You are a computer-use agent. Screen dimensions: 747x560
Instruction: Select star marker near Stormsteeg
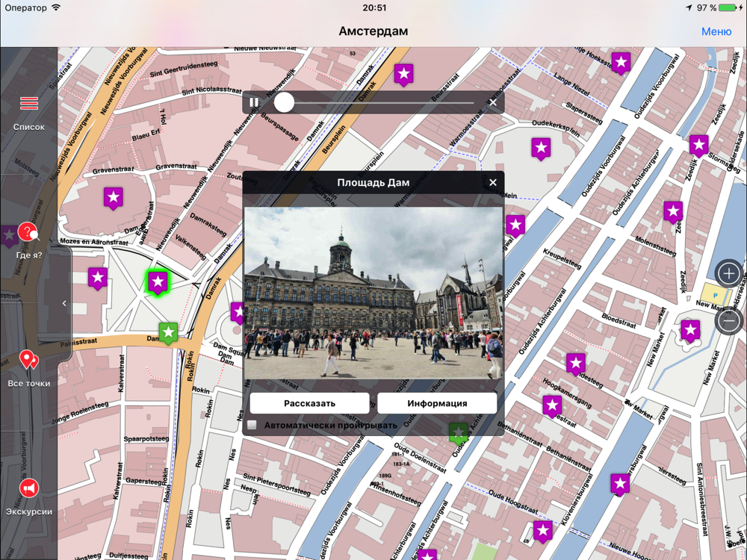click(699, 146)
